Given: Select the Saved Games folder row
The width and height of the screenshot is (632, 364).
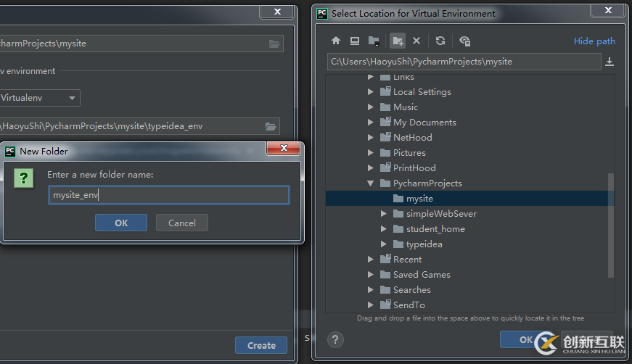Looking at the screenshot, I should (x=469, y=275).
